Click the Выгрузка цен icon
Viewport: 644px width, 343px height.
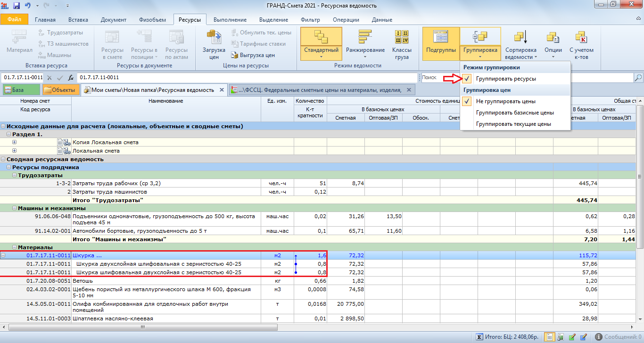pos(234,55)
